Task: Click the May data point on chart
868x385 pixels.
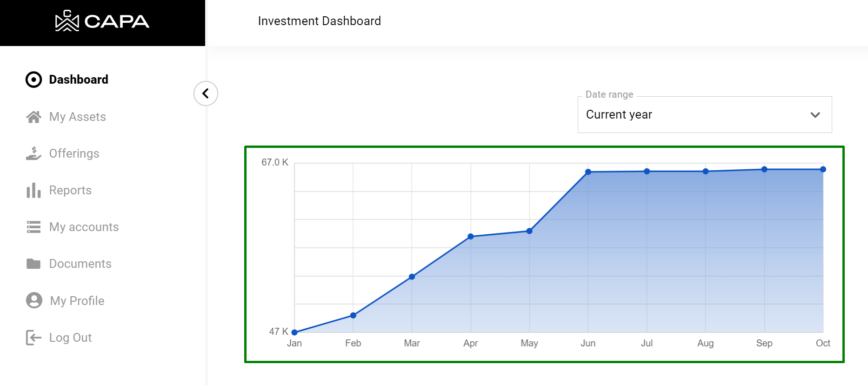Action: point(529,231)
